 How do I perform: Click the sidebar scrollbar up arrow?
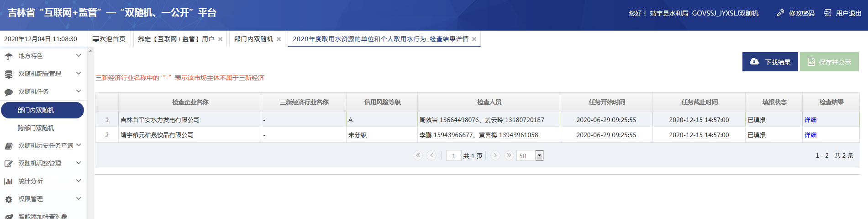(x=90, y=51)
